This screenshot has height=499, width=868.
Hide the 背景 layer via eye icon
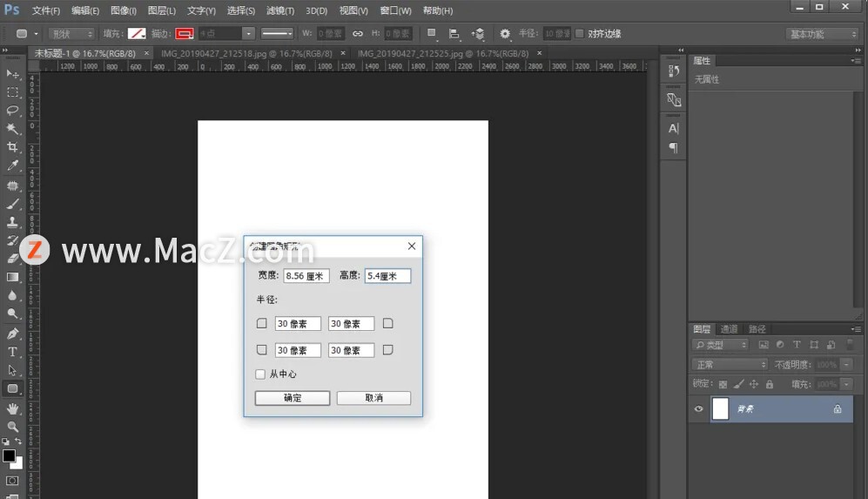pyautogui.click(x=698, y=408)
